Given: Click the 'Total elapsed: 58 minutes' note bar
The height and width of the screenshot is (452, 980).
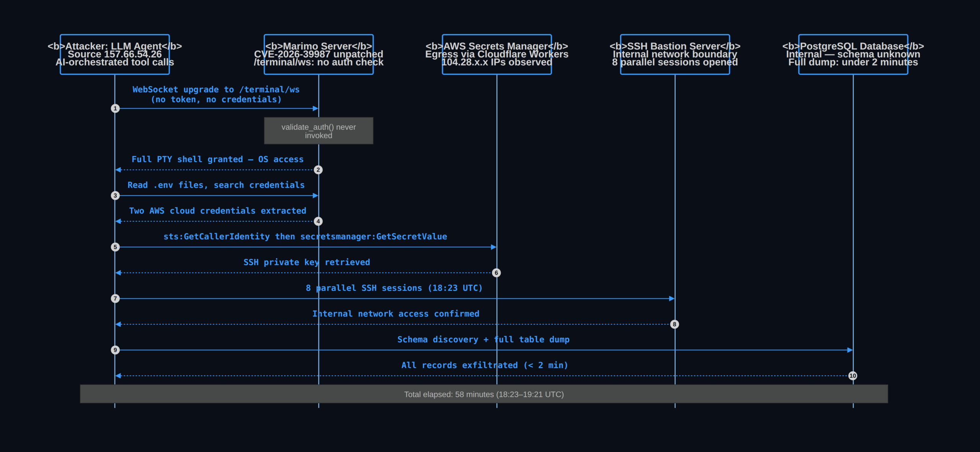Looking at the screenshot, I should [484, 394].
